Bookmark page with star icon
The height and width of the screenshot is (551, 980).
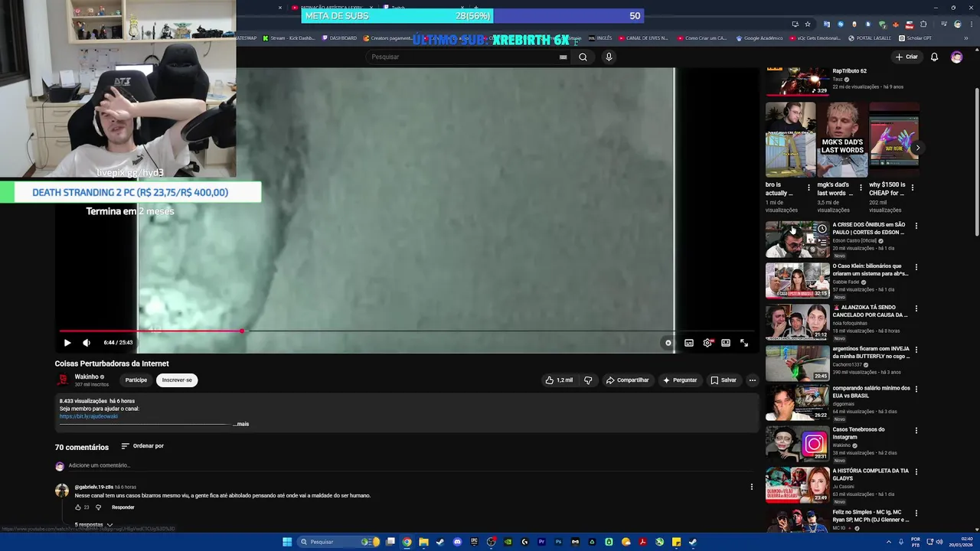tap(807, 24)
